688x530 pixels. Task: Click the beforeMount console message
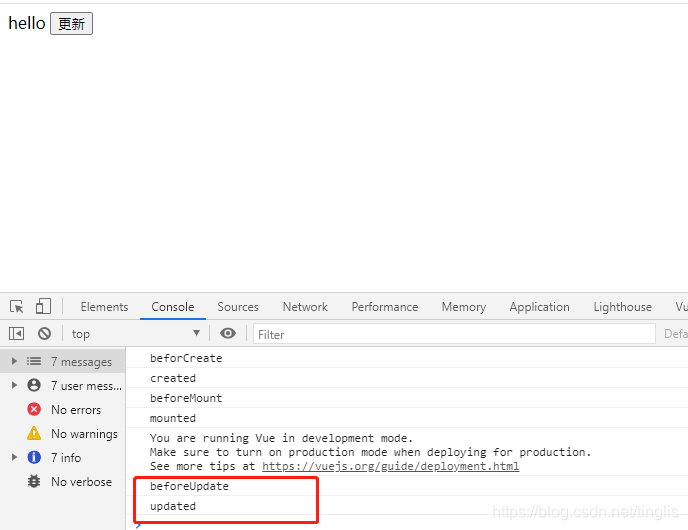coord(186,398)
